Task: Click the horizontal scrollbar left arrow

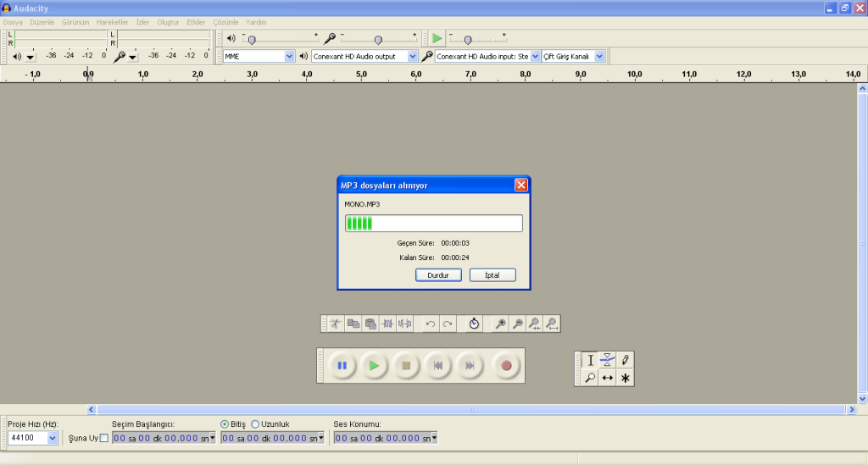Action: click(x=92, y=410)
